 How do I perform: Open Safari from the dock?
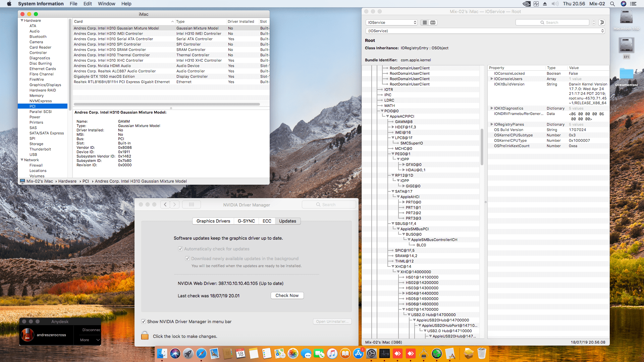(x=201, y=354)
